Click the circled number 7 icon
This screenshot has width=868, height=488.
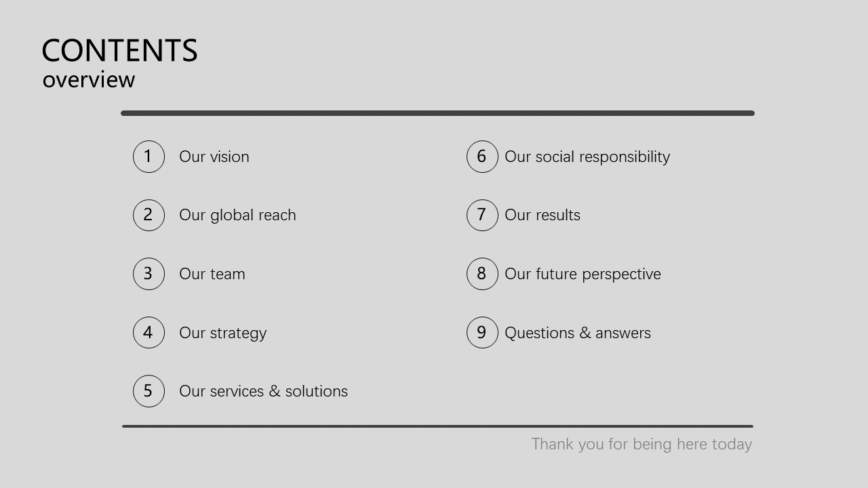click(482, 215)
